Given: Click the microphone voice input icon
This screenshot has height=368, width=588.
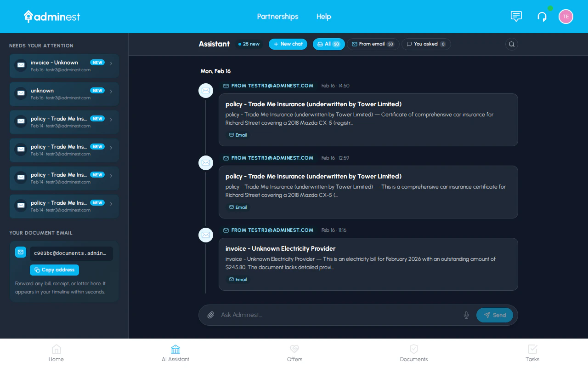Looking at the screenshot, I should click(466, 315).
